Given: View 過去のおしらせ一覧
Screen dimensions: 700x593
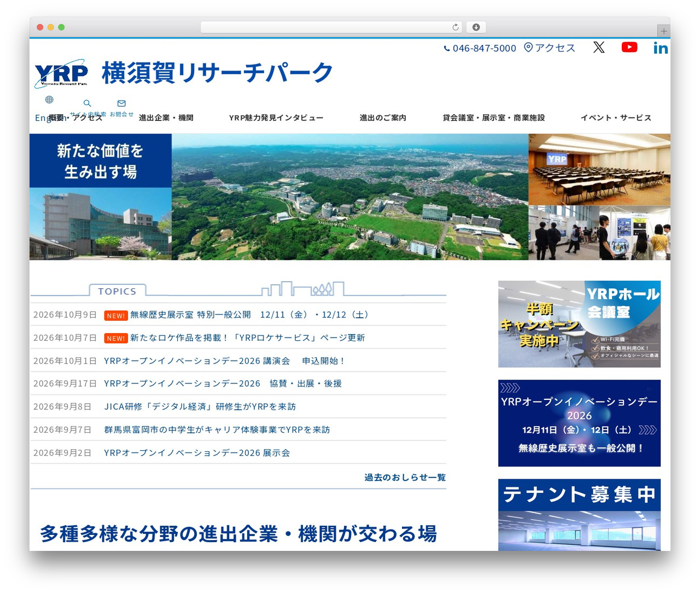Looking at the screenshot, I should click(405, 477).
